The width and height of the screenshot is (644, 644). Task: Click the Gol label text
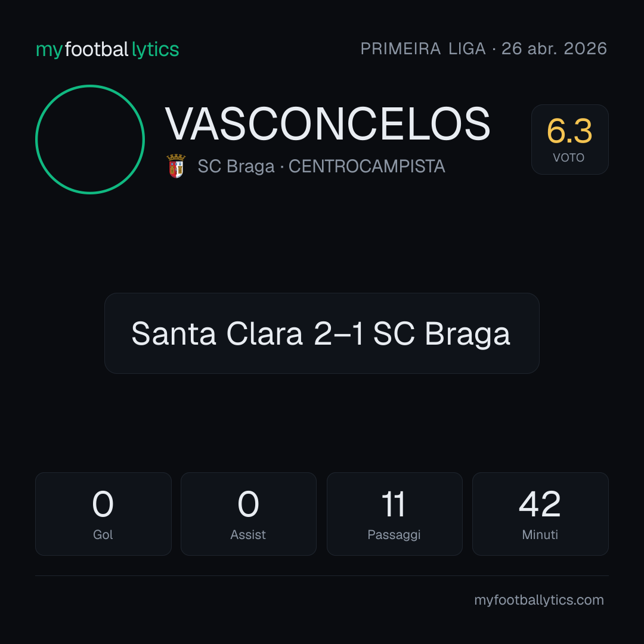(103, 535)
